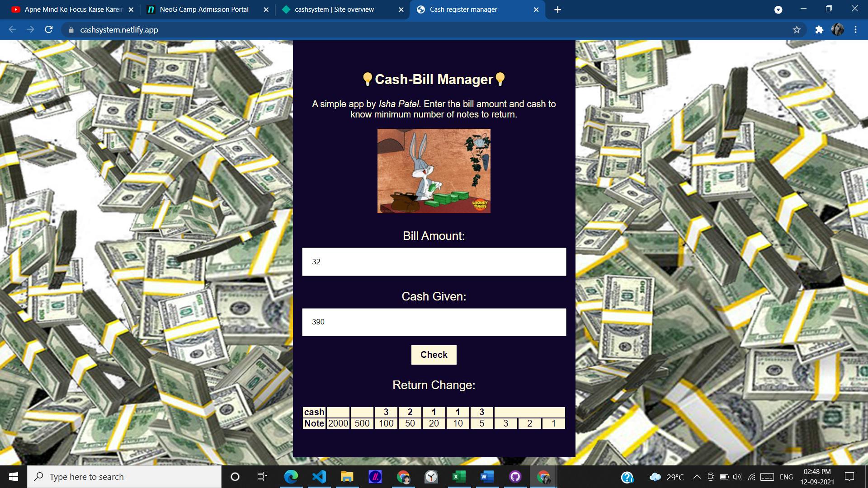Screen dimensions: 868x488
Task: Click the Cash Given input field
Action: pyautogui.click(x=434, y=322)
